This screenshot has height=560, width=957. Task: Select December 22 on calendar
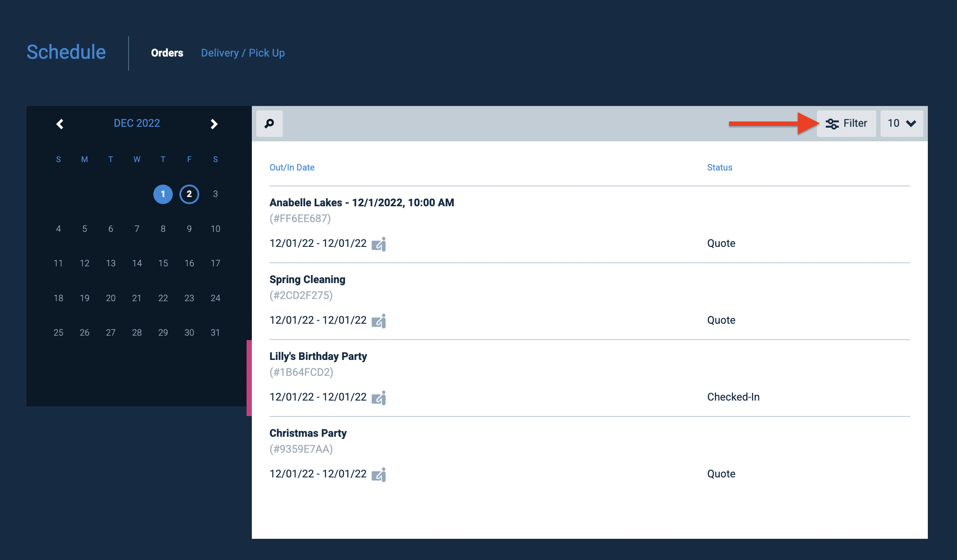tap(163, 298)
